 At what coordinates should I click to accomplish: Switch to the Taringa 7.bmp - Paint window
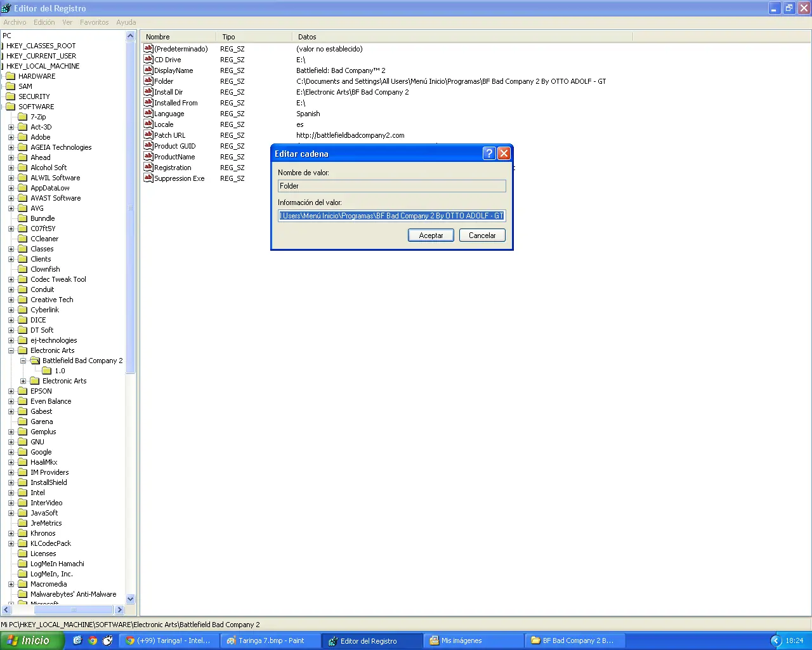click(x=270, y=640)
